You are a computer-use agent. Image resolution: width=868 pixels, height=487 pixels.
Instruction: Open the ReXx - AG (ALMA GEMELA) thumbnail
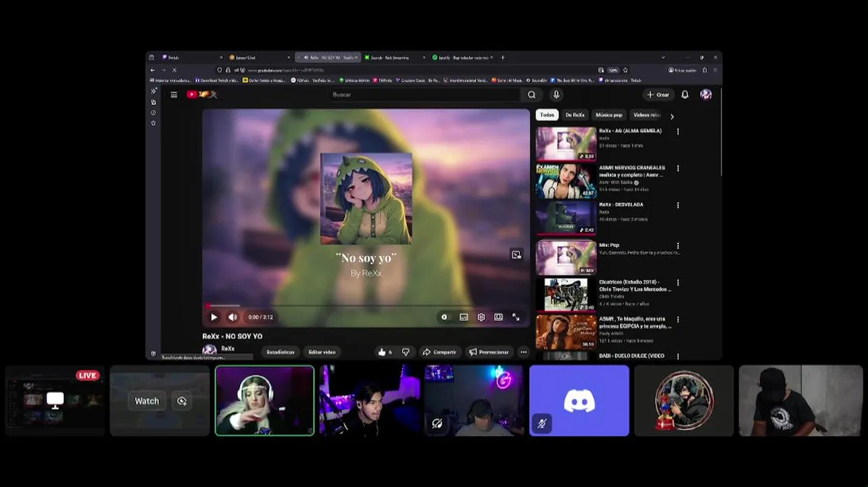point(566,143)
